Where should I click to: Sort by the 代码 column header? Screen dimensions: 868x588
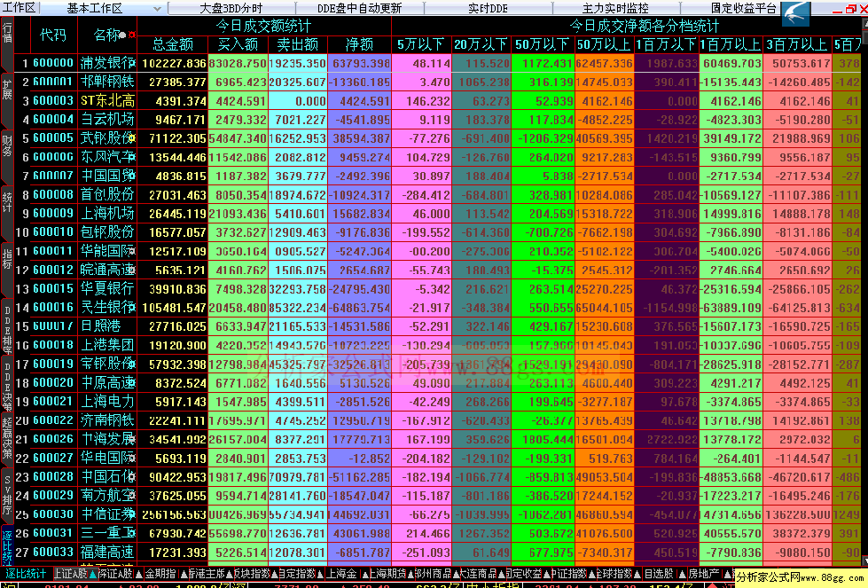pyautogui.click(x=52, y=35)
